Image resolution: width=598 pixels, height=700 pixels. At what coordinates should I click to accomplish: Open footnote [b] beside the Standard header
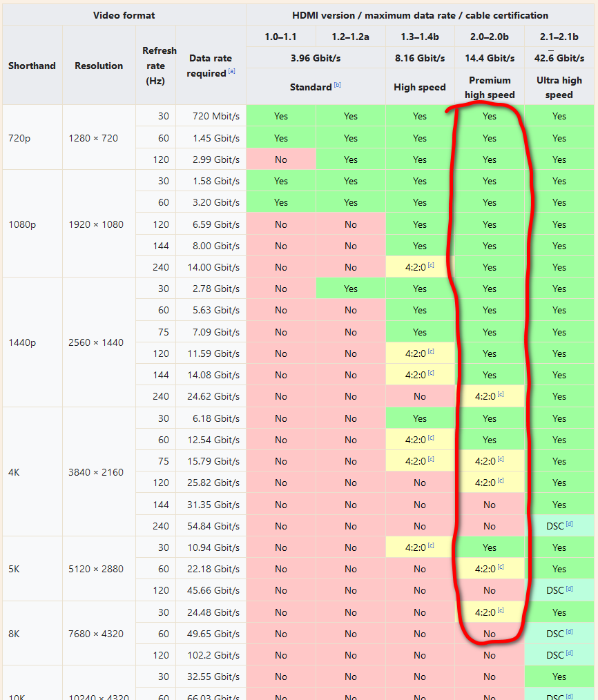[338, 85]
